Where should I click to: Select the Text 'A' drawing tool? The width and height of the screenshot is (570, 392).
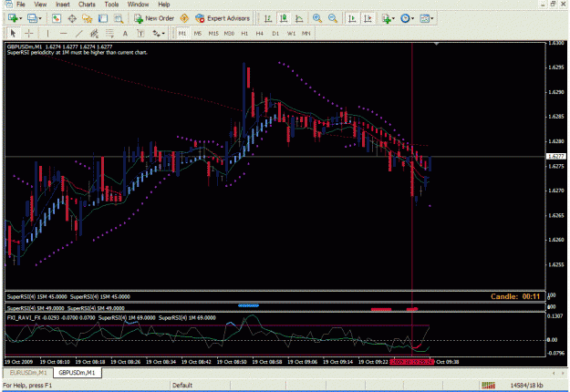pos(125,34)
